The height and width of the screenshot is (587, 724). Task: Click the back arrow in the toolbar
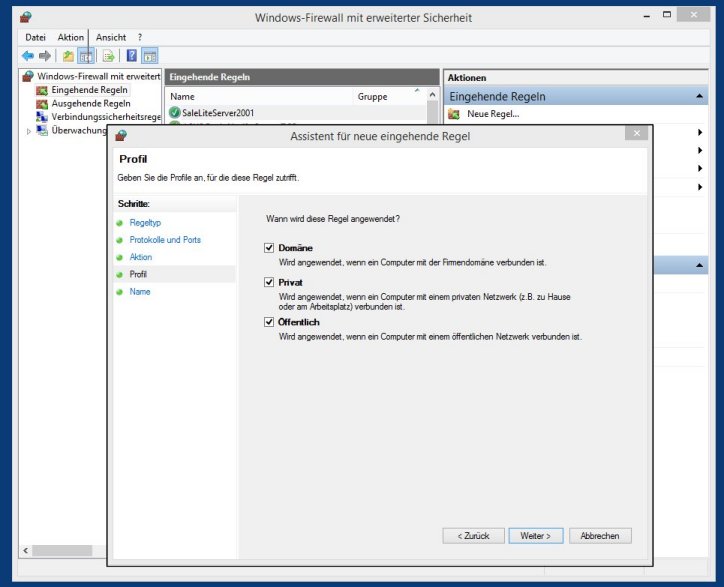[28, 56]
